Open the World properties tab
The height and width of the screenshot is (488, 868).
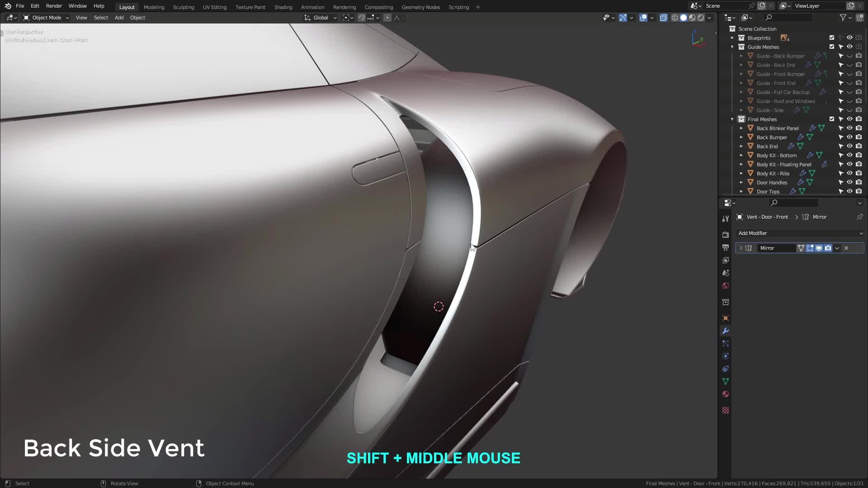coord(726,286)
